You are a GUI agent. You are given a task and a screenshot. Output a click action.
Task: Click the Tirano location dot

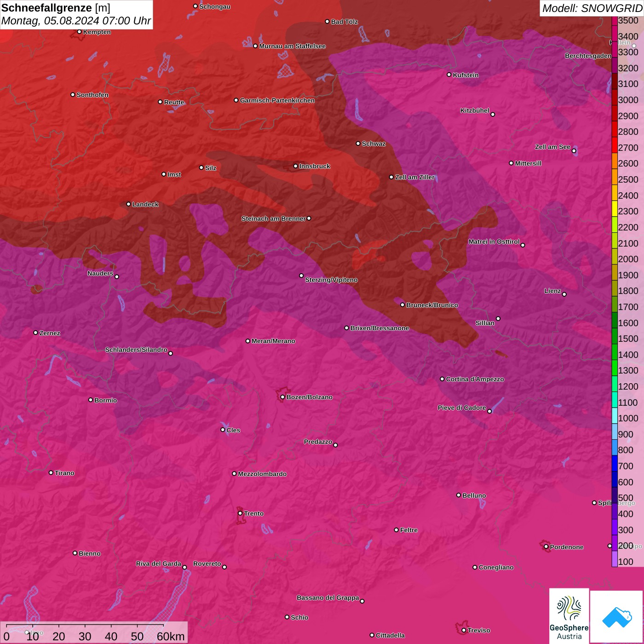pyautogui.click(x=51, y=473)
